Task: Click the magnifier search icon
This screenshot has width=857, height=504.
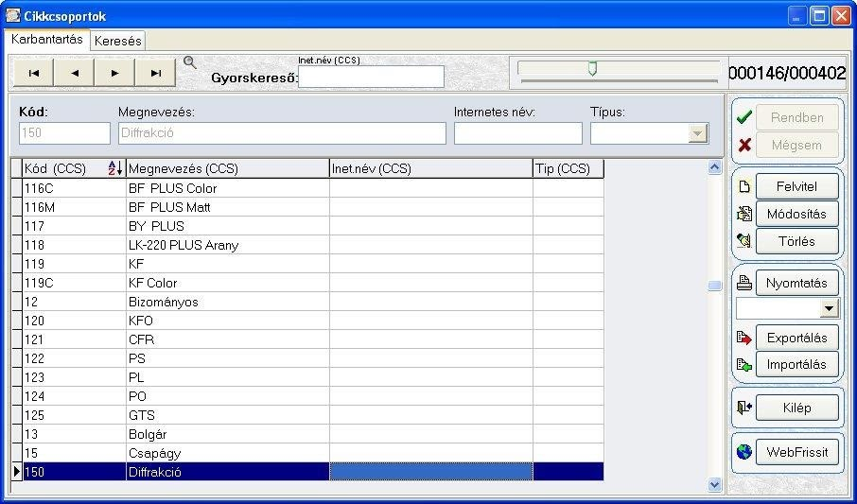Action: [189, 62]
